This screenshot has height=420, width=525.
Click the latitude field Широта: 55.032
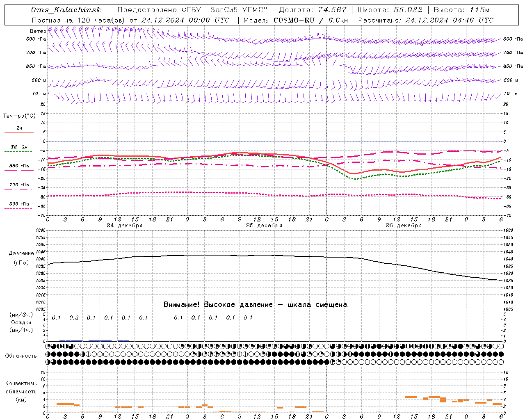390,10
